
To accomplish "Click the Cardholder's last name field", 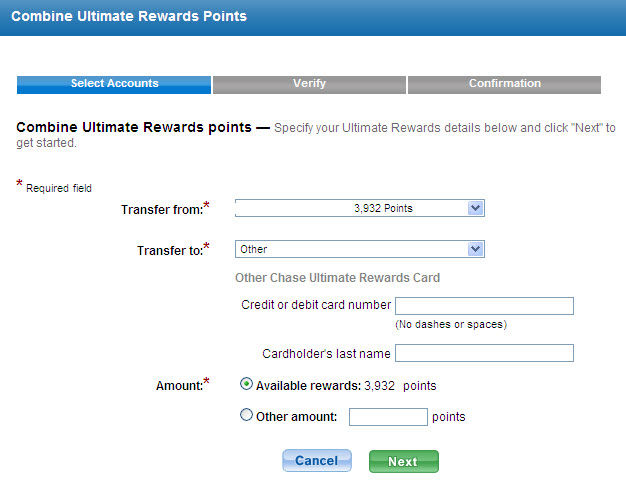I will click(x=484, y=353).
